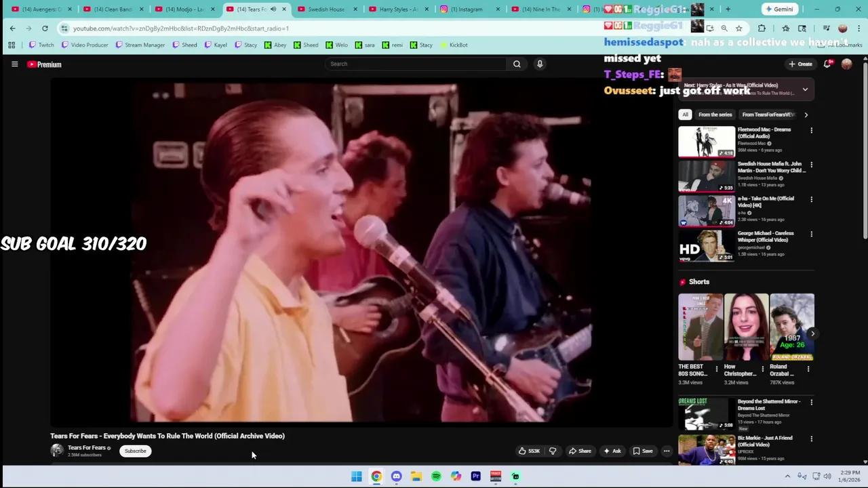Select From TearsForFearsVEVO chip
868x488 pixels.
(768, 115)
